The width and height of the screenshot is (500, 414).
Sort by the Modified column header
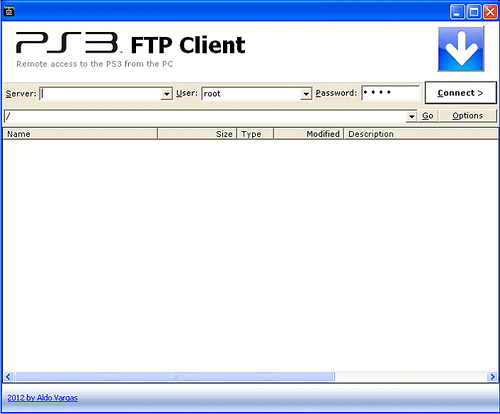coord(308,134)
